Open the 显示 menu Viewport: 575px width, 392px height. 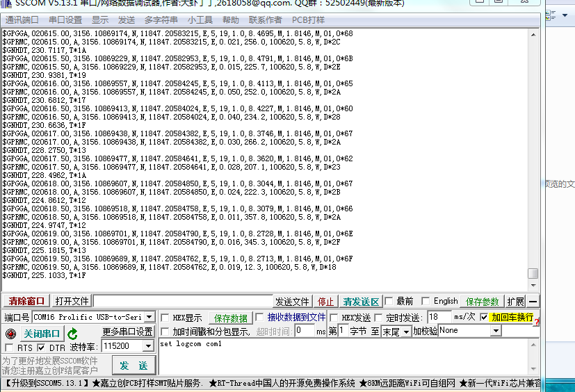point(100,19)
